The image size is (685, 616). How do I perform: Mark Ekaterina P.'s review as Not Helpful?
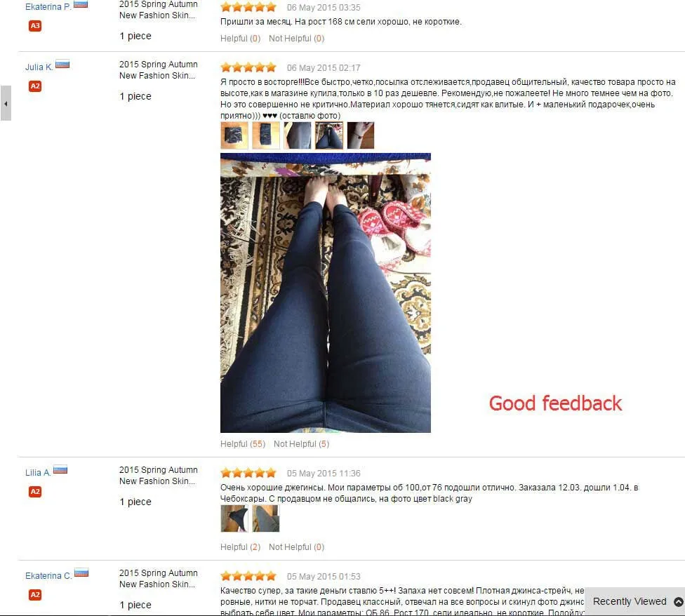pyautogui.click(x=297, y=39)
